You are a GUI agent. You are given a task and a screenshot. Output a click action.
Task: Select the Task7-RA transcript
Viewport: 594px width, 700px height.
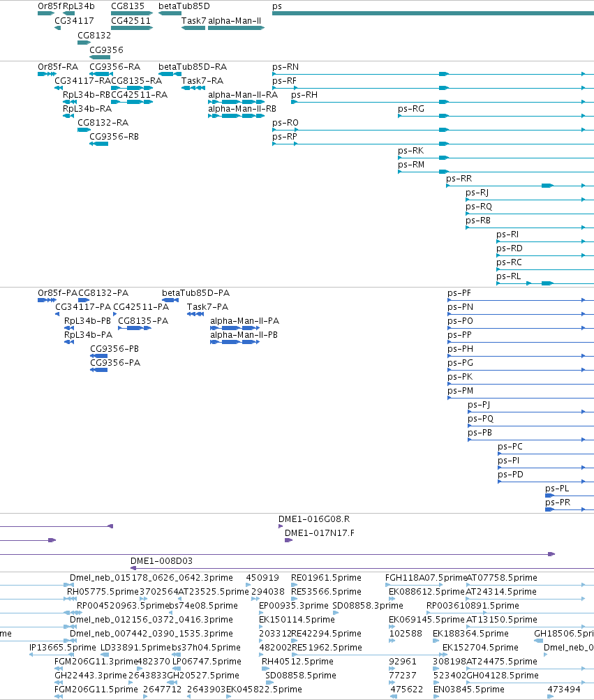click(193, 88)
